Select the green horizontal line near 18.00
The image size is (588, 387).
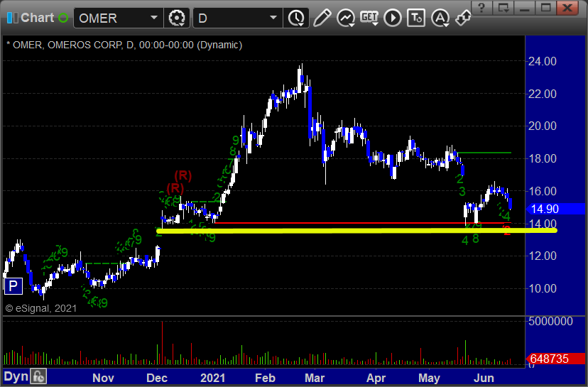484,153
